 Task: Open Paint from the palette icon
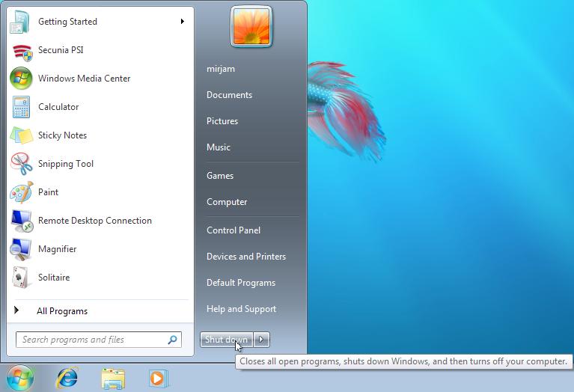coord(21,192)
